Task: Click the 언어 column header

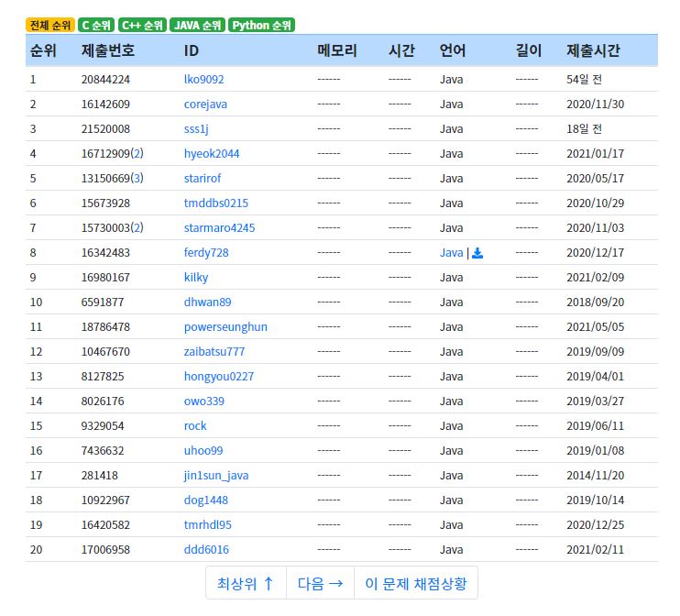Action: [x=453, y=50]
